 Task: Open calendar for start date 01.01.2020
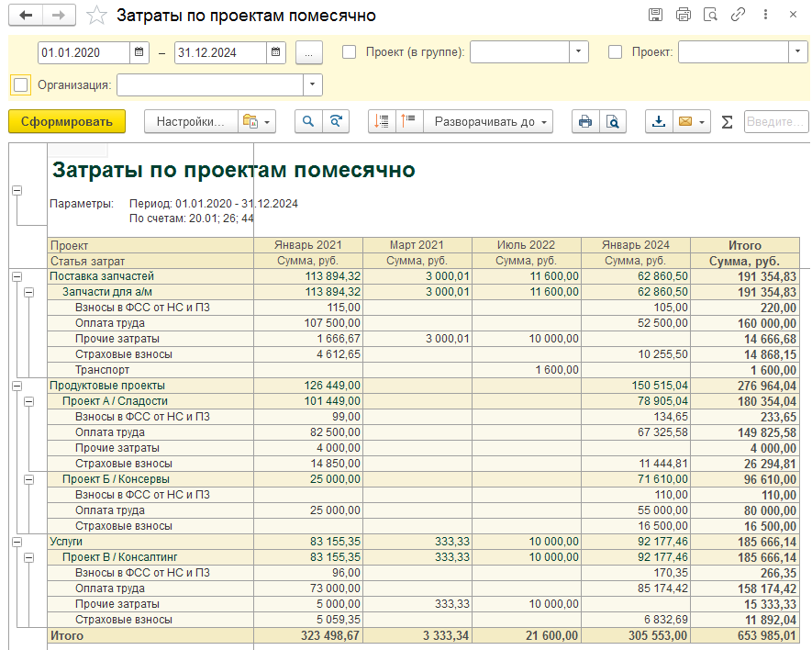pyautogui.click(x=139, y=52)
